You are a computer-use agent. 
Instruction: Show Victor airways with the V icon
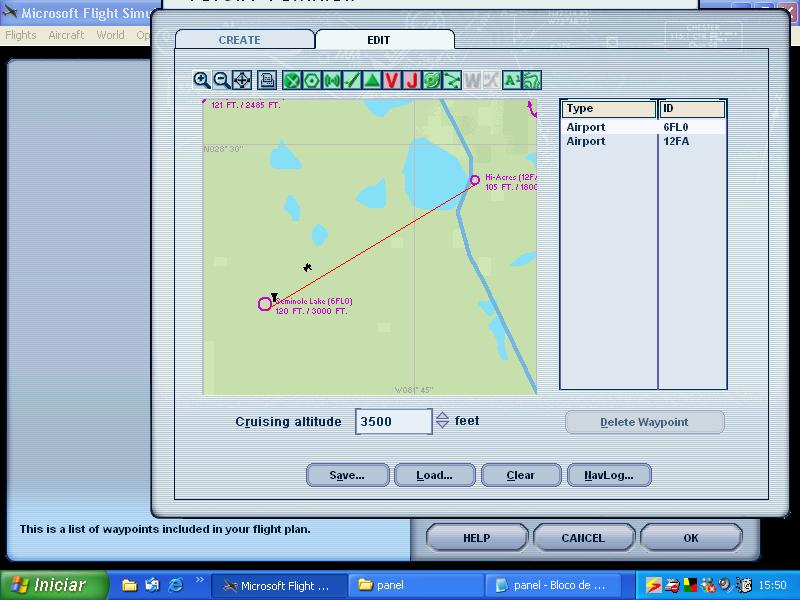coord(392,80)
